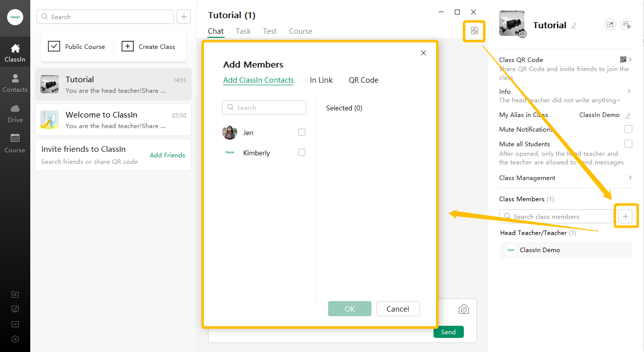Click the Search field in Add Members
This screenshot has height=352, width=644.
(x=264, y=107)
